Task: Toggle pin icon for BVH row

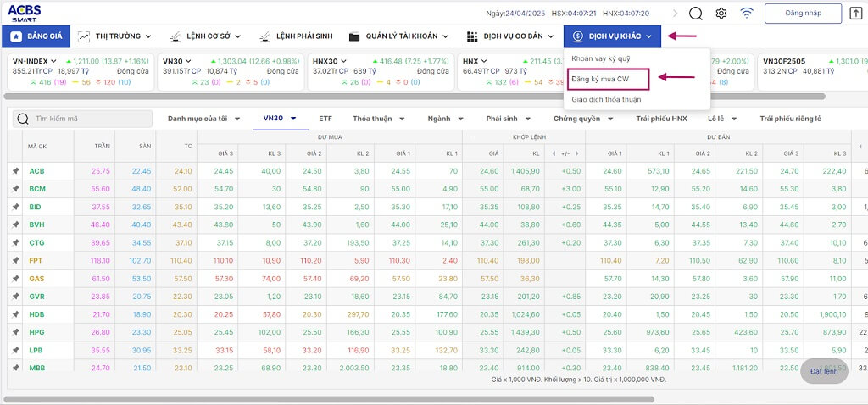Action: (x=15, y=225)
